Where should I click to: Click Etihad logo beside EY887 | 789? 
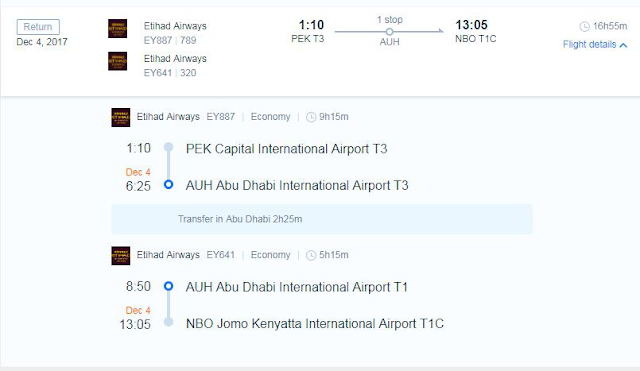point(118,29)
